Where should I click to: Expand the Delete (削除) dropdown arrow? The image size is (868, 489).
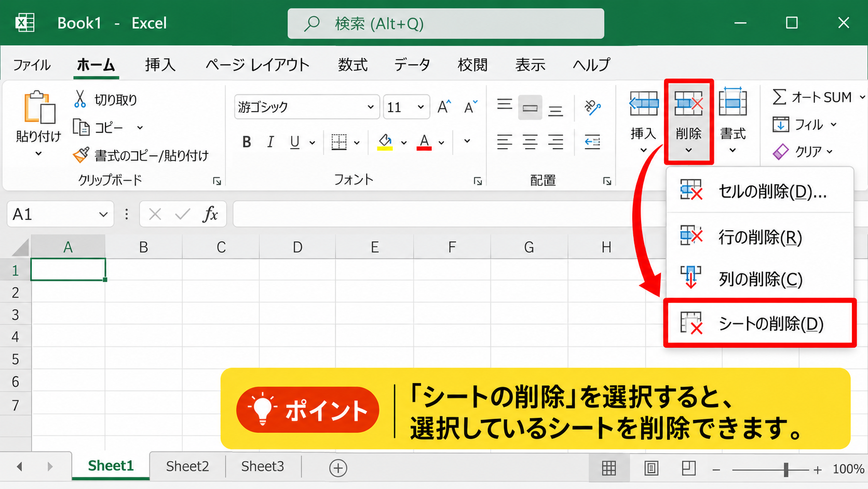tap(688, 151)
